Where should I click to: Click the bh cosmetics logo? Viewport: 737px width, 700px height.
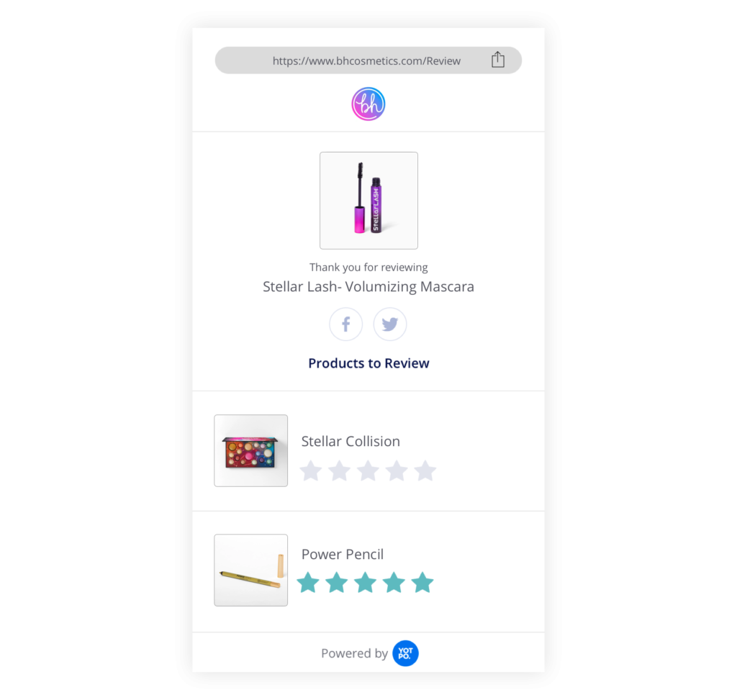[x=368, y=104]
